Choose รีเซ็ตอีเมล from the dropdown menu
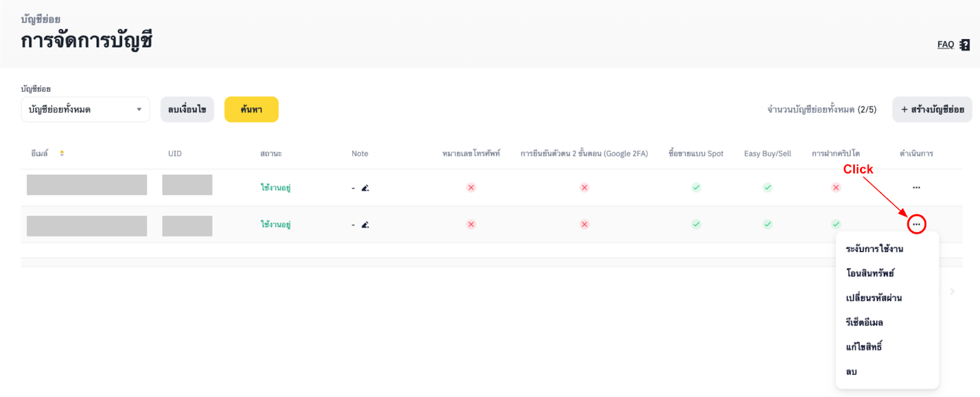The height and width of the screenshot is (397, 980). click(x=864, y=322)
